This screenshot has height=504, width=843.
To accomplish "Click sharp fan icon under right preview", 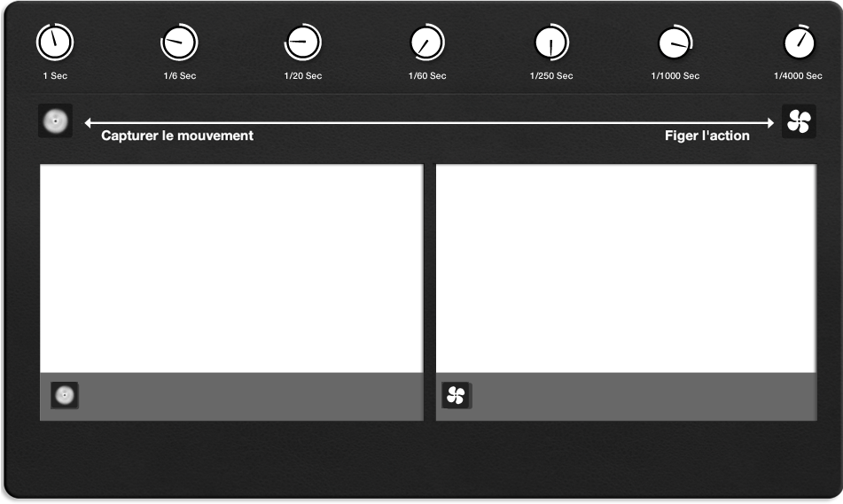I will coord(457,396).
